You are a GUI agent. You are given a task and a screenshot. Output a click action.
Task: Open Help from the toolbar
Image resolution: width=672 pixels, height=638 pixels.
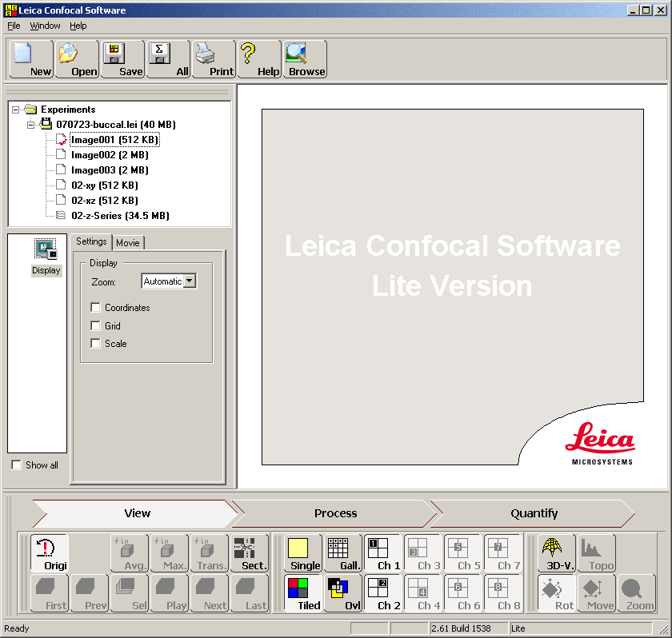tap(259, 59)
